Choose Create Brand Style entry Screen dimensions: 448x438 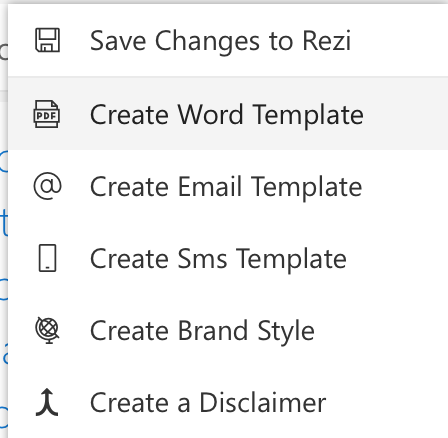[228, 330]
